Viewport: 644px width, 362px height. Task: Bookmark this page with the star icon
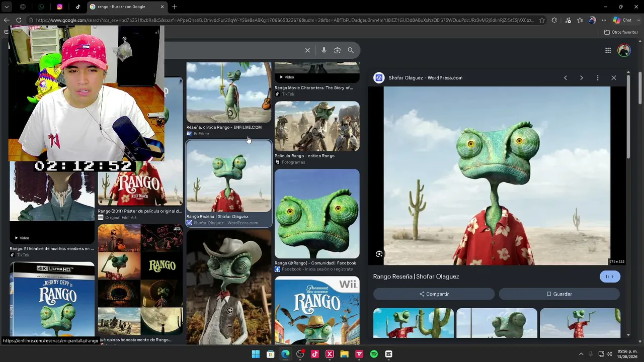(x=542, y=20)
